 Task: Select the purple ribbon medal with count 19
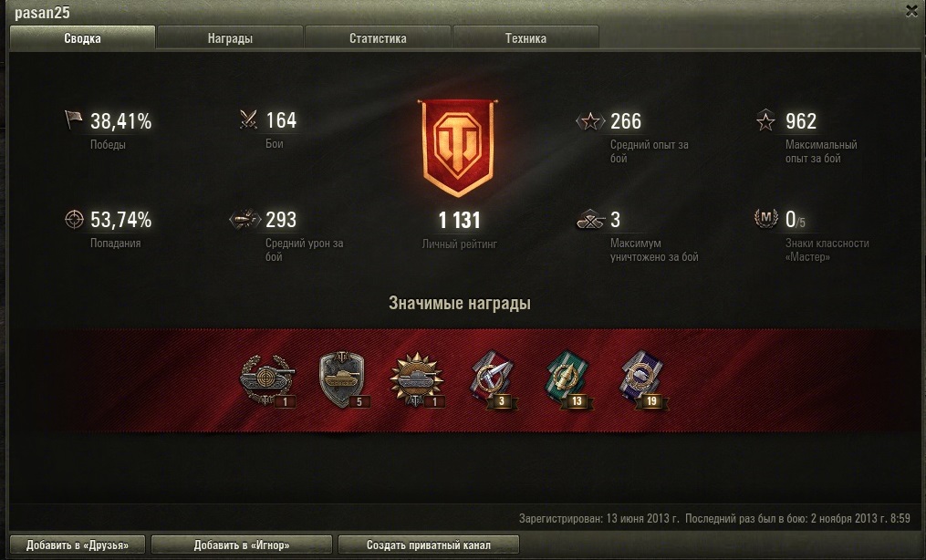pos(644,380)
